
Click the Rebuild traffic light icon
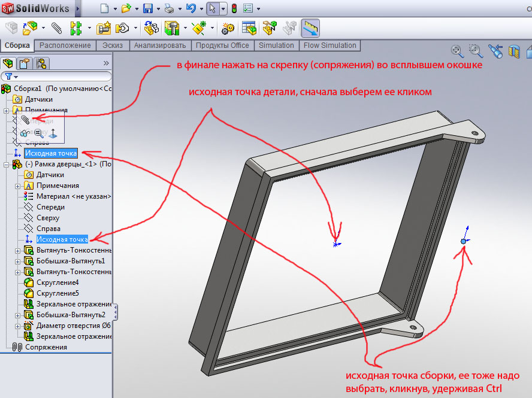point(233,8)
